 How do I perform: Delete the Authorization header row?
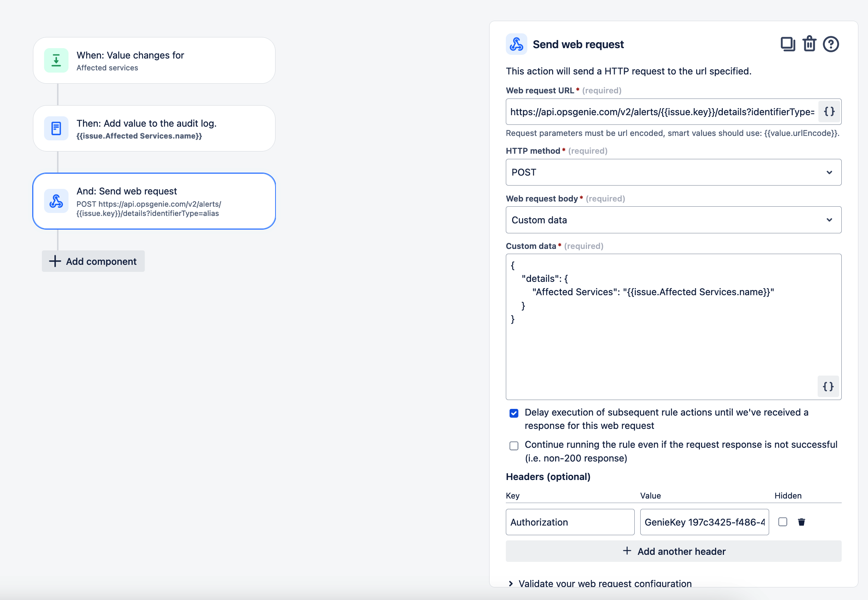pos(801,522)
